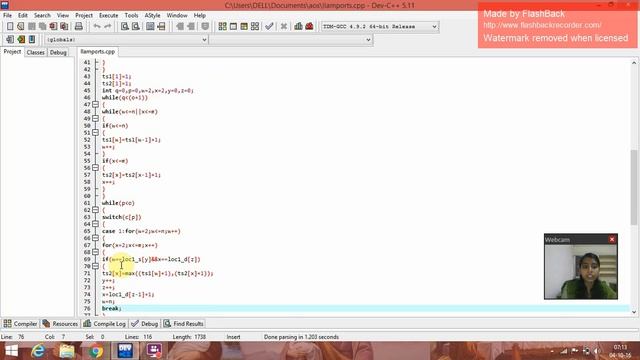Open Google Chrome from the taskbar
The width and height of the screenshot is (640, 360).
(96, 351)
